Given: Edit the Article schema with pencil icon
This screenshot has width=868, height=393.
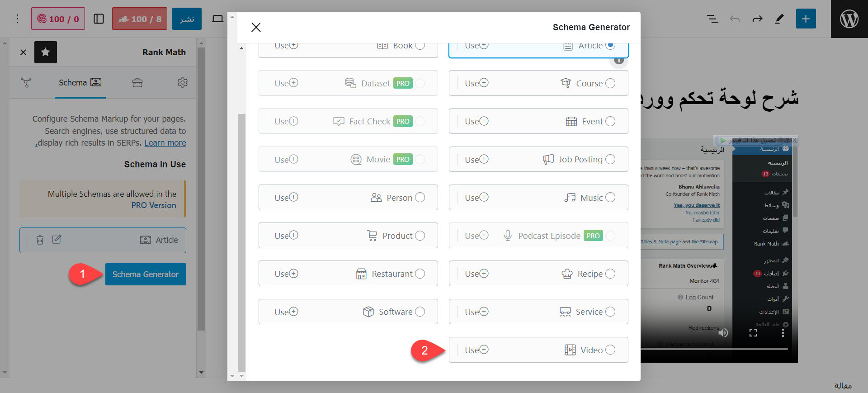Looking at the screenshot, I should 57,240.
